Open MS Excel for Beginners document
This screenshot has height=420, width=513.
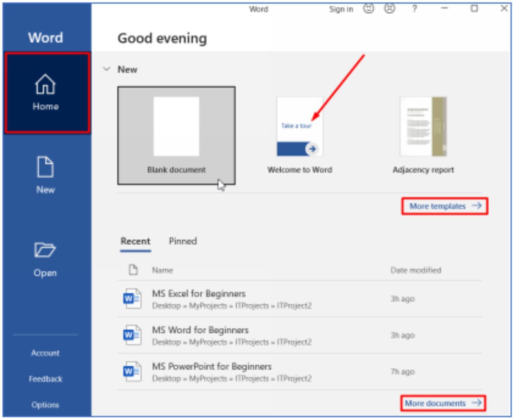pos(300,299)
